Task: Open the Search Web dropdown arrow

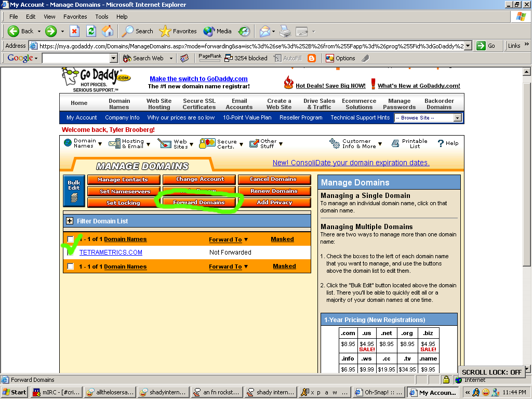Action: [x=171, y=58]
